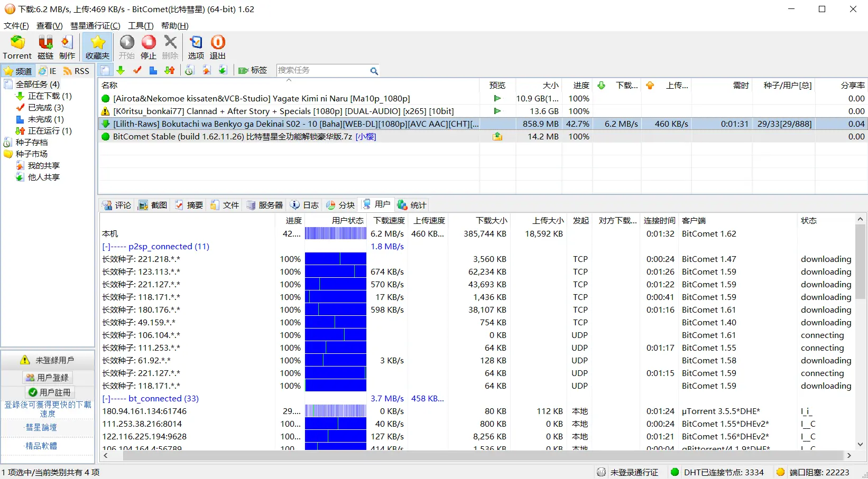
Task: Filter downloading tasks with green arrow
Action: (121, 70)
